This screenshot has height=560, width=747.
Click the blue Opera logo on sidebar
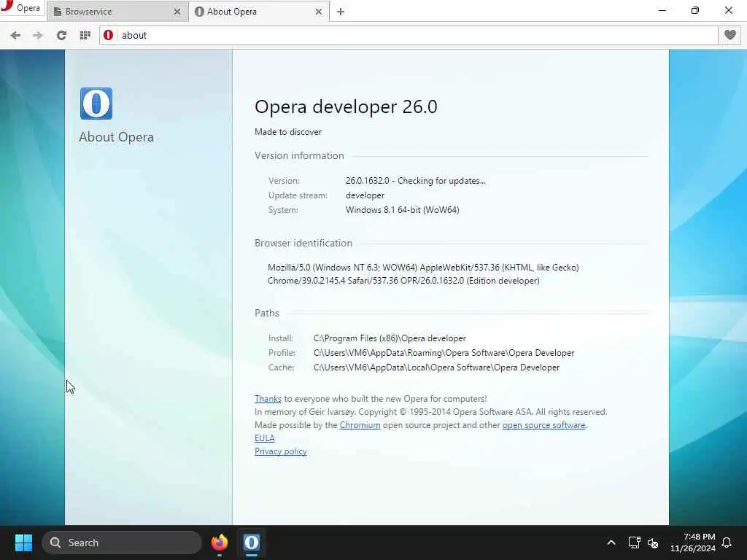pos(96,104)
